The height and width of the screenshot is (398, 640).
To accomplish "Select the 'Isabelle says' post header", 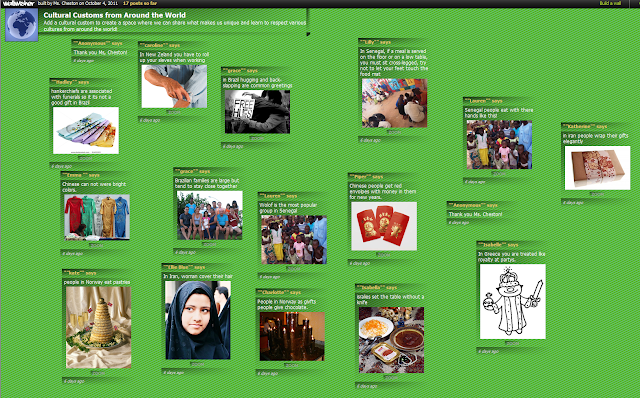I will click(498, 245).
